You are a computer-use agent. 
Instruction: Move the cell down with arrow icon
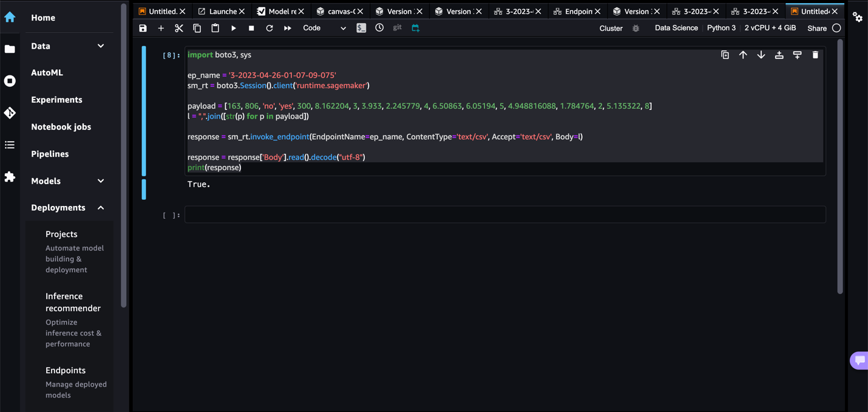click(x=761, y=55)
